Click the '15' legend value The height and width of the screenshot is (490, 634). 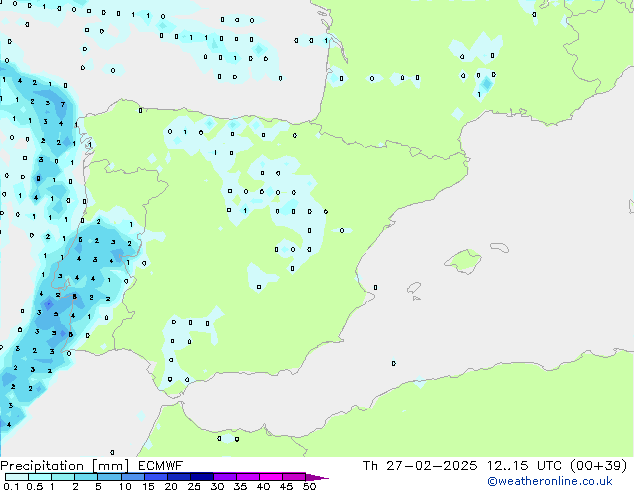click(x=148, y=486)
